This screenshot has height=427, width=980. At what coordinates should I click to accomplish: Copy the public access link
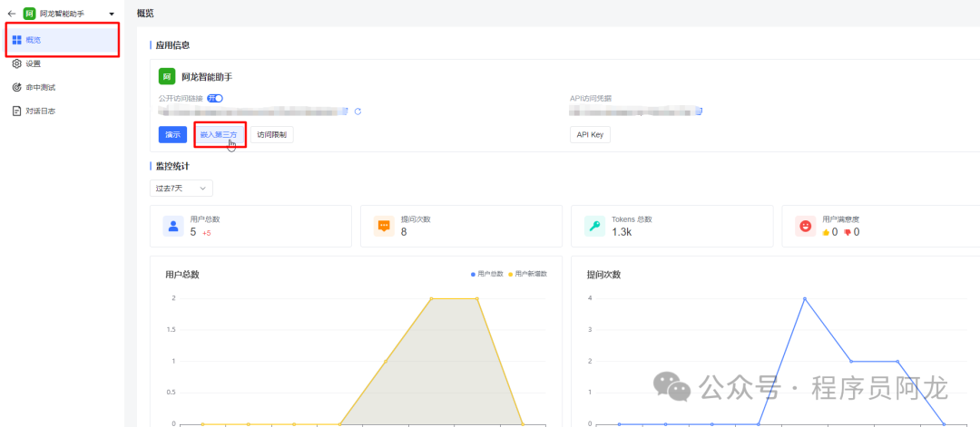click(346, 112)
